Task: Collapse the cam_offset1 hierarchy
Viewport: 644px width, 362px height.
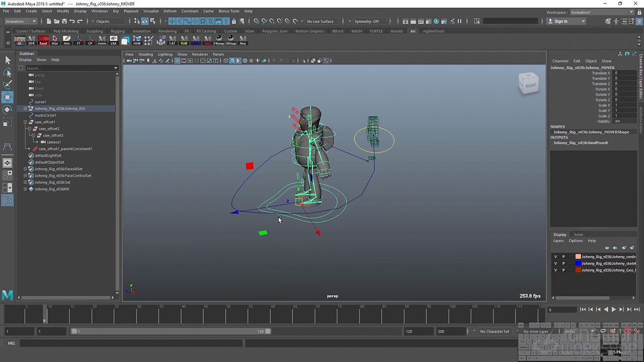Action: (x=25, y=122)
